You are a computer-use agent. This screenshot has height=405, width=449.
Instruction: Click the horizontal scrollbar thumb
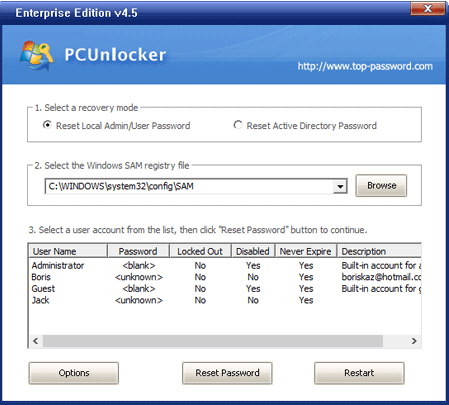[x=213, y=341]
